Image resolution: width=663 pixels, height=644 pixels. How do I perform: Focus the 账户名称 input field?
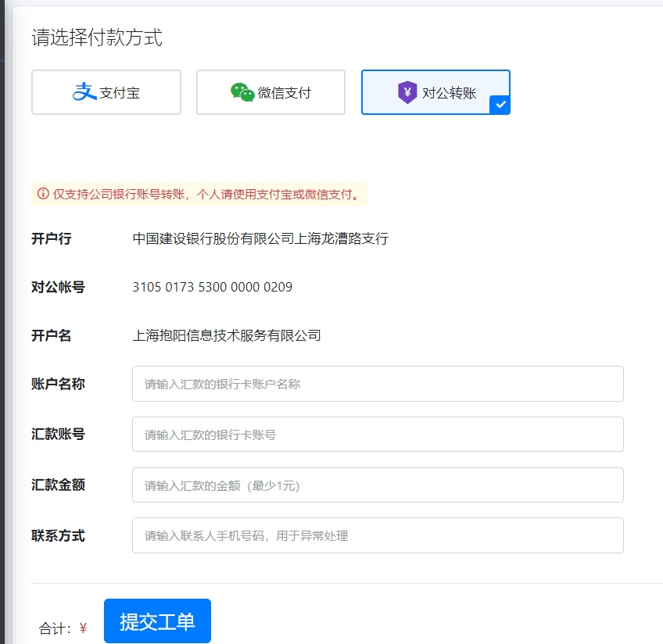coord(378,384)
